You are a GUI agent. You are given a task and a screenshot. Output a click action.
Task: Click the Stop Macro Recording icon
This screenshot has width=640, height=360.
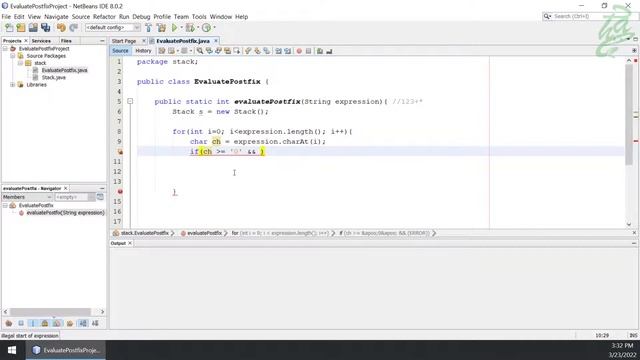pos(309,51)
